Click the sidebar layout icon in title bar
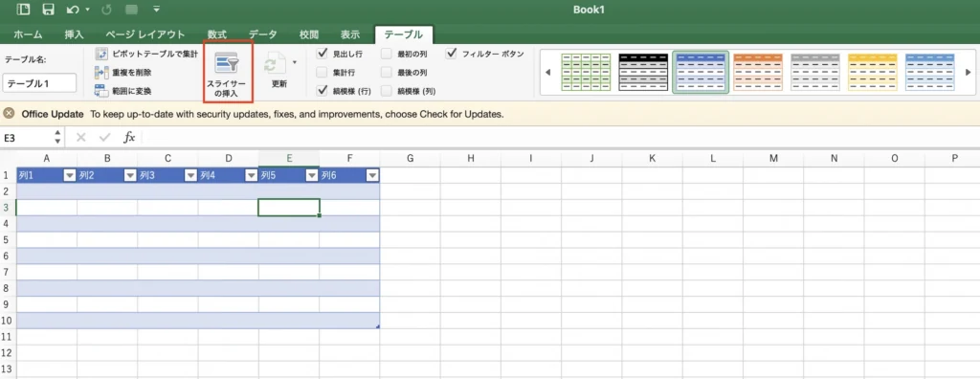980x379 pixels. (23, 10)
